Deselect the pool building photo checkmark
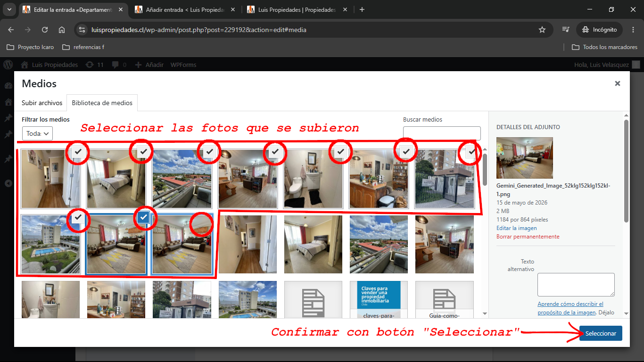The image size is (644, 362). [79, 217]
